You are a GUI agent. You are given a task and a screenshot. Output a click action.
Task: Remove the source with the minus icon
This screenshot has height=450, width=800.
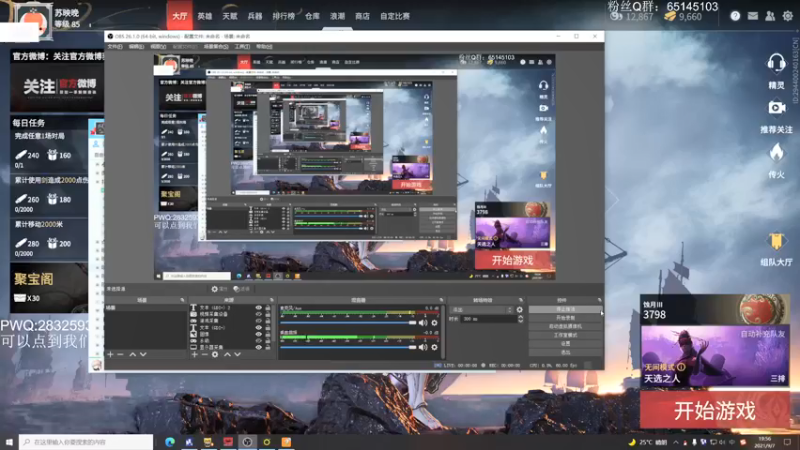click(x=205, y=354)
